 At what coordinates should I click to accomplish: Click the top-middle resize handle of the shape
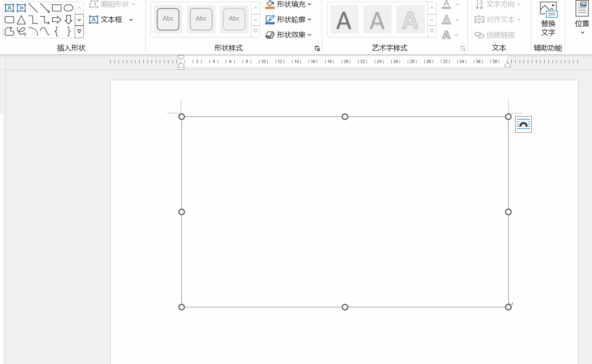pyautogui.click(x=345, y=116)
